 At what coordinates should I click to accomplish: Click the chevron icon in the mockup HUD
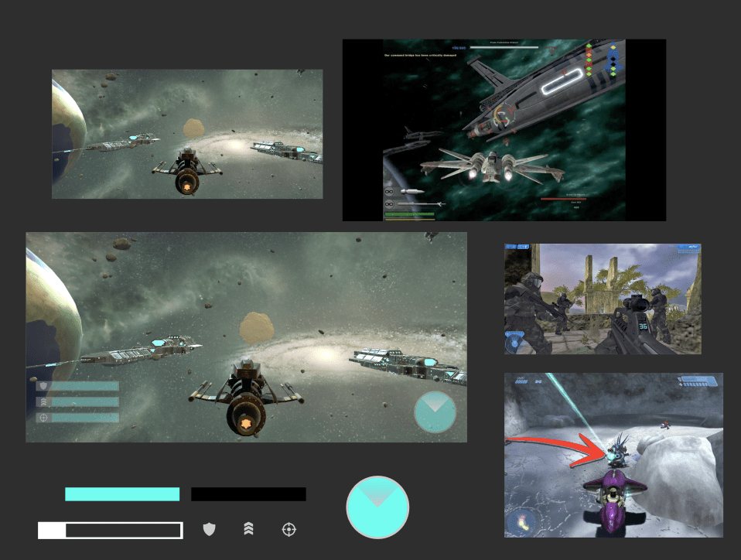(x=43, y=401)
